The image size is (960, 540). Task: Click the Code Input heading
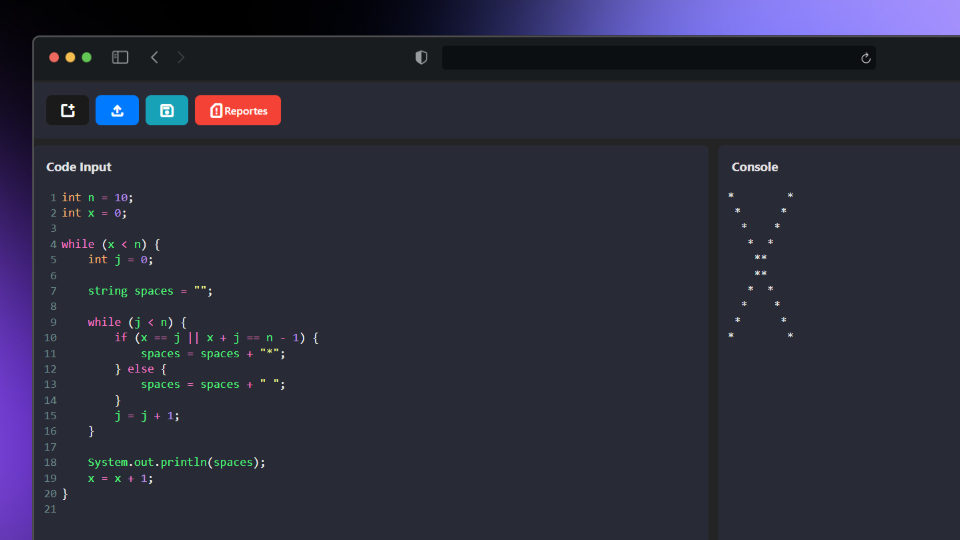[x=79, y=167]
